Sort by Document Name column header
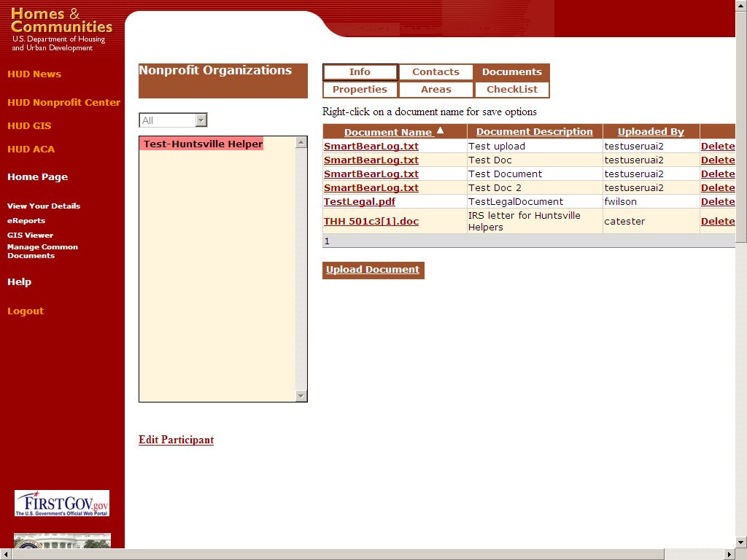747x560 pixels. tap(388, 132)
